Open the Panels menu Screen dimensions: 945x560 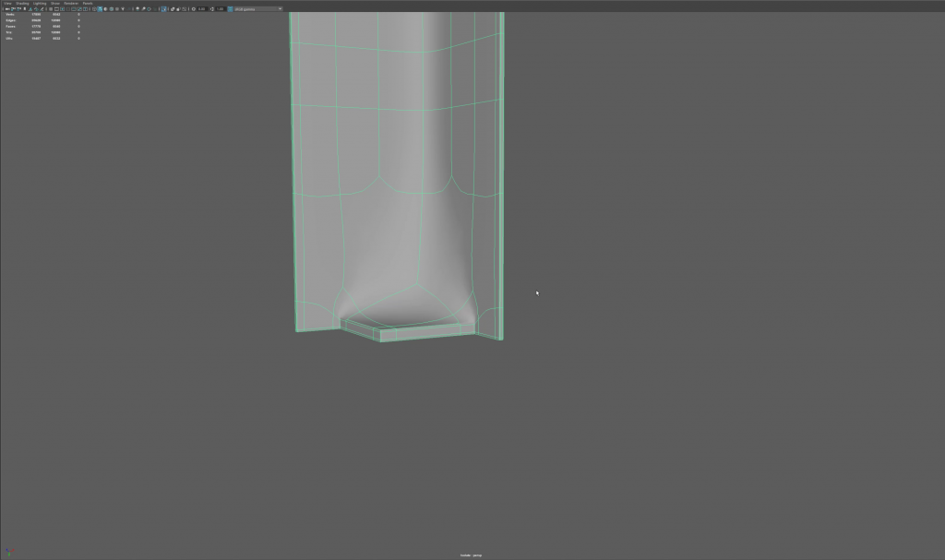point(88,3)
